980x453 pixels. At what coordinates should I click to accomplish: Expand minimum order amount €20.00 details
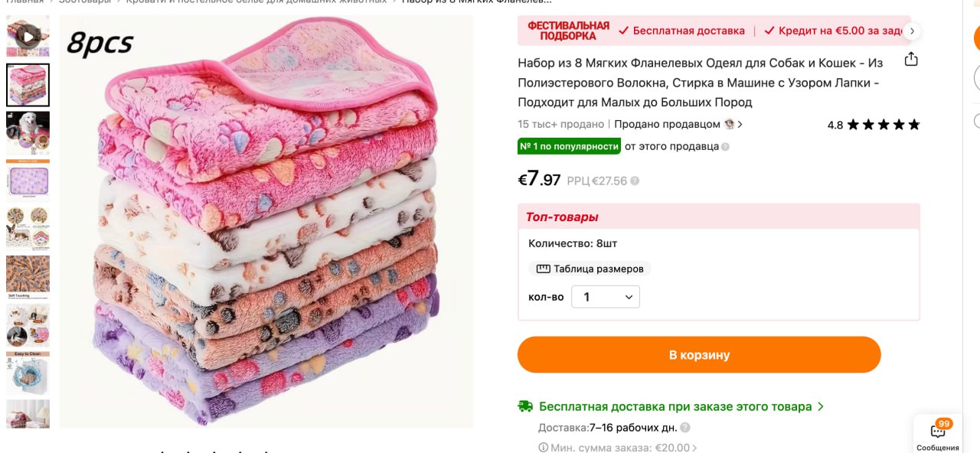(694, 448)
